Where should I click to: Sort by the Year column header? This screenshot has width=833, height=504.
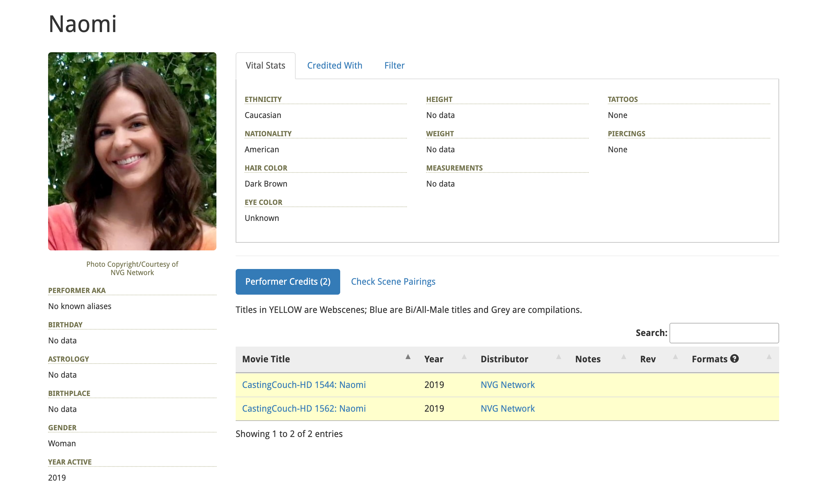pos(434,359)
